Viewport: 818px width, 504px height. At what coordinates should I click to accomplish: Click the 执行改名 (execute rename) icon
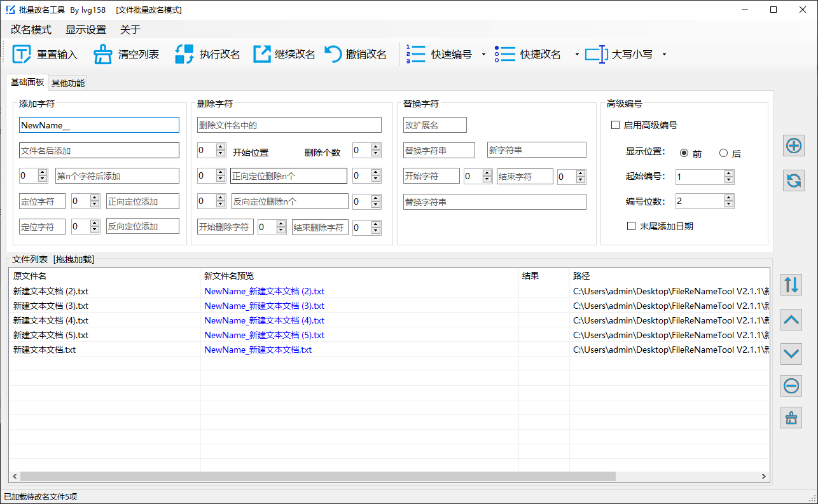(183, 54)
